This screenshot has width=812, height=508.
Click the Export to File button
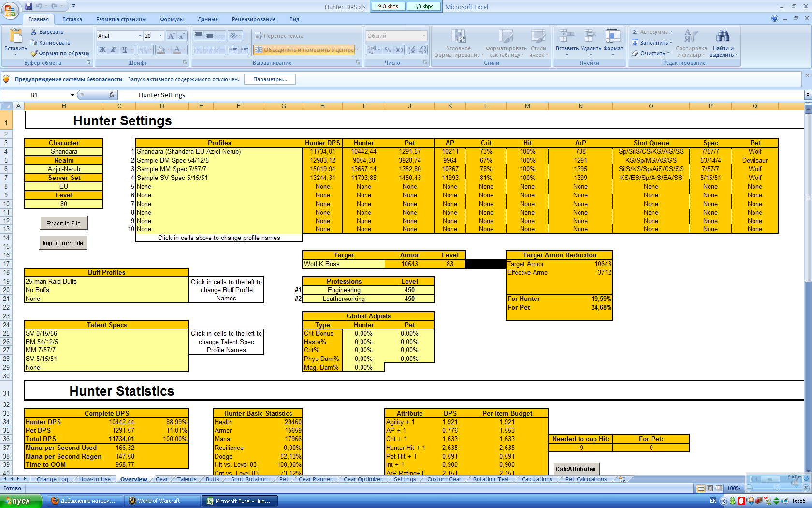coord(63,223)
